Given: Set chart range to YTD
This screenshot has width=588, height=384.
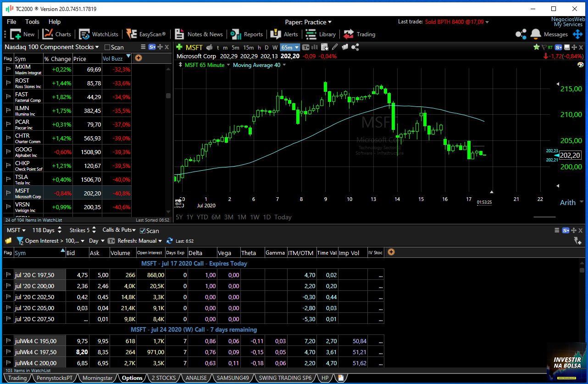Looking at the screenshot, I should click(202, 217).
